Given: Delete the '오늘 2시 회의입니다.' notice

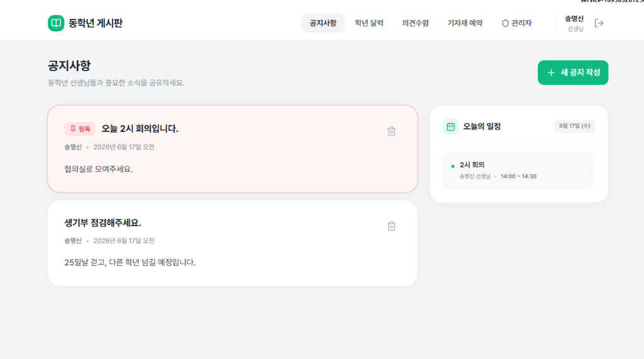Looking at the screenshot, I should tap(391, 131).
